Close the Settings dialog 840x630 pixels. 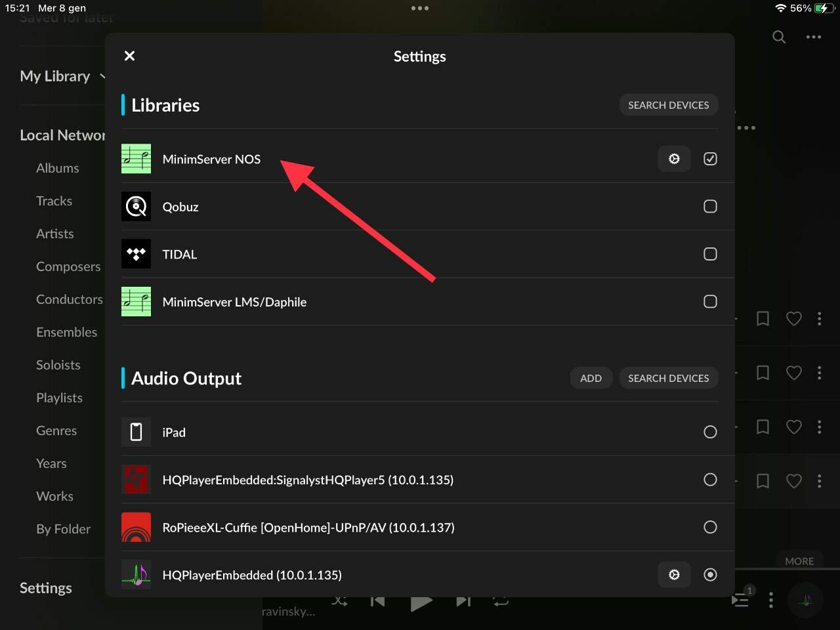[x=130, y=56]
